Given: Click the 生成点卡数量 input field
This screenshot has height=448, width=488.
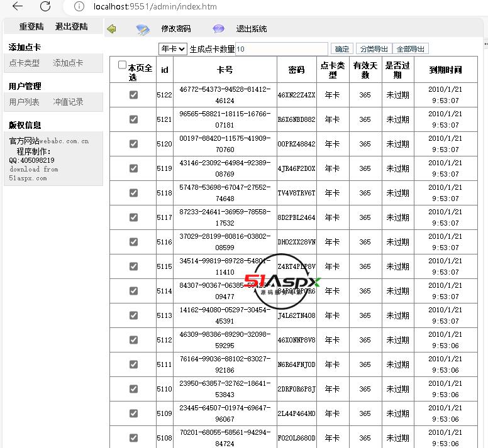Looking at the screenshot, I should pos(282,49).
